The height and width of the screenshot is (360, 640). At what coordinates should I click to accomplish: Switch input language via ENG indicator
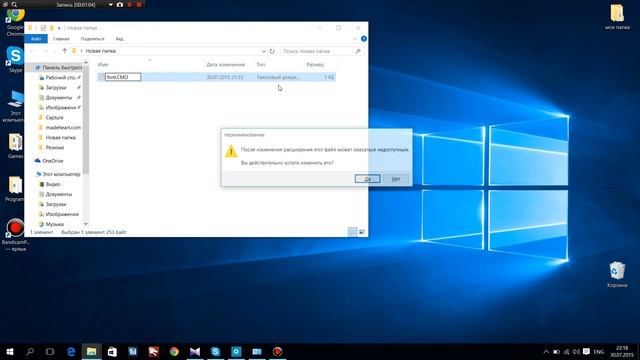(x=599, y=351)
